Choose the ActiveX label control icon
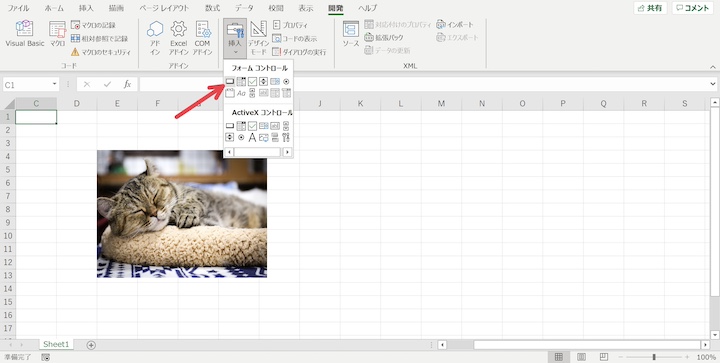Image resolution: width=720 pixels, height=363 pixels. click(252, 137)
